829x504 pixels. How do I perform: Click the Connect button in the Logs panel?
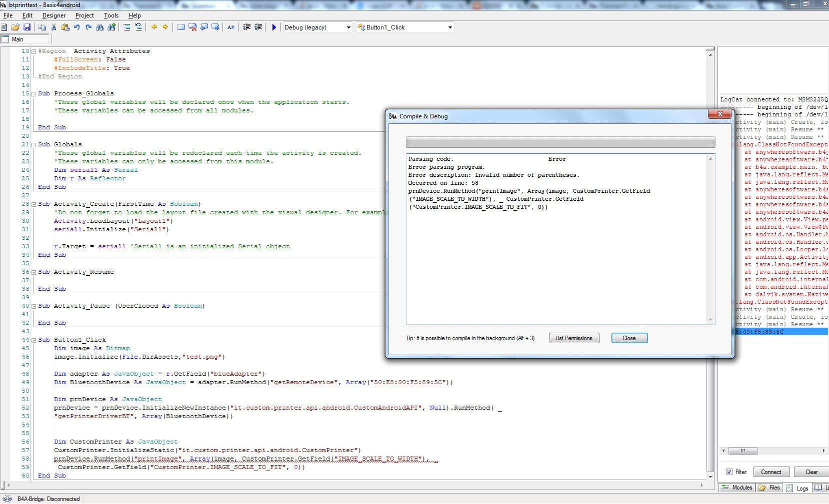point(770,472)
